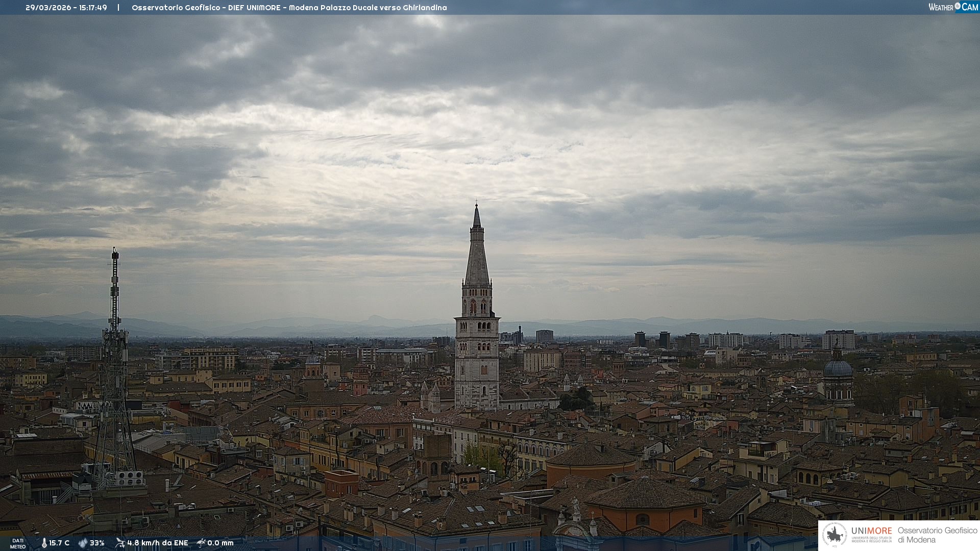This screenshot has height=551, width=980.
Task: Click the WEATHER text in top-right logo
Action: pos(941,7)
